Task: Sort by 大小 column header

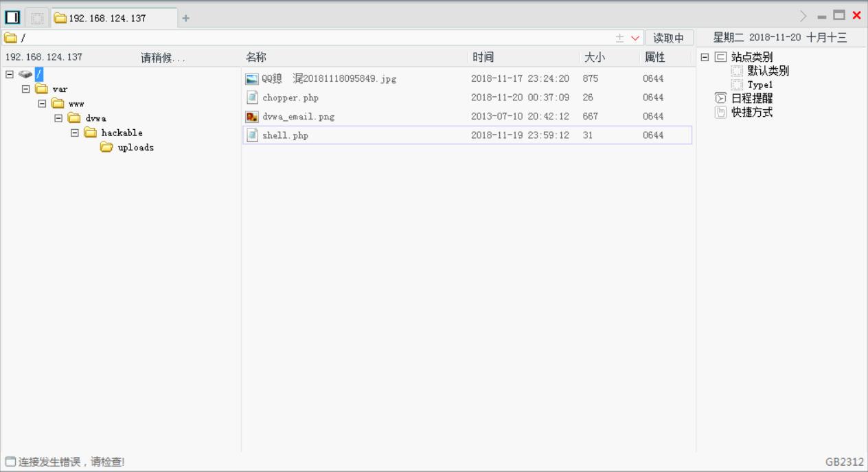Action: [x=594, y=58]
